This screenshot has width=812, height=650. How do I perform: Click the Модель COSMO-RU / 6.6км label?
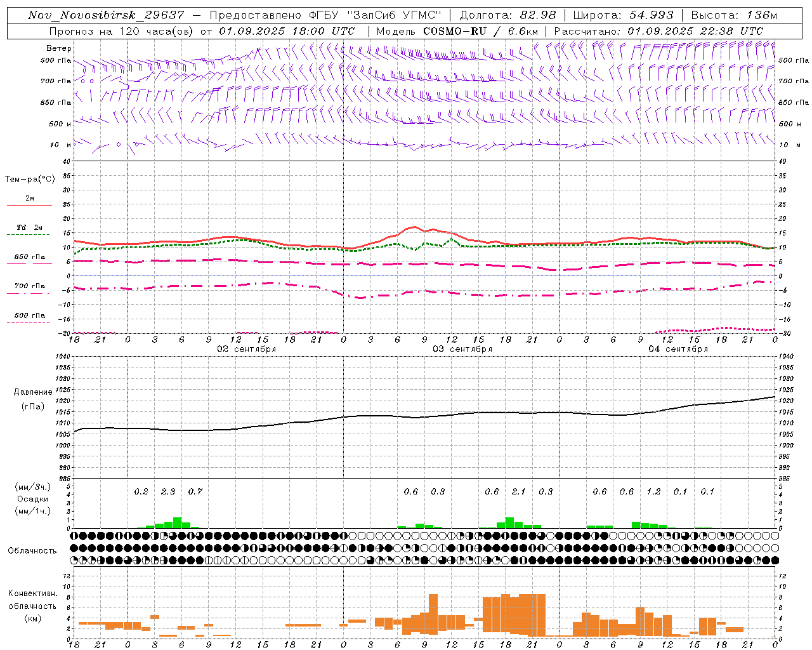coord(457,31)
